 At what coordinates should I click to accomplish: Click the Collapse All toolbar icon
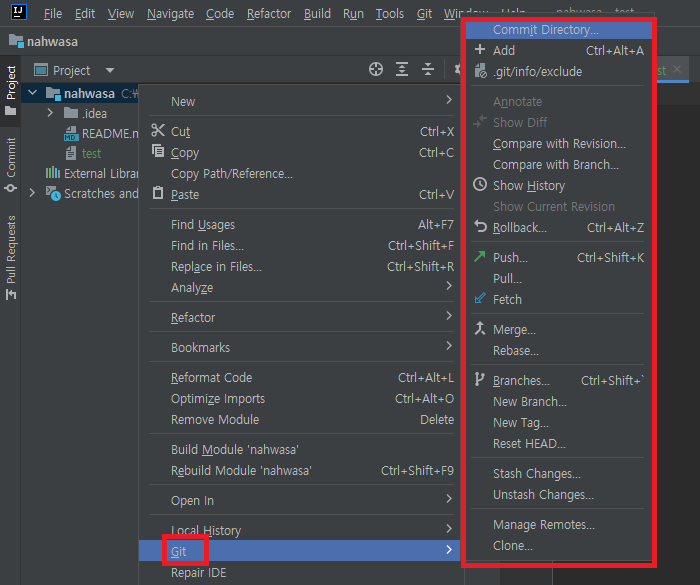point(428,69)
